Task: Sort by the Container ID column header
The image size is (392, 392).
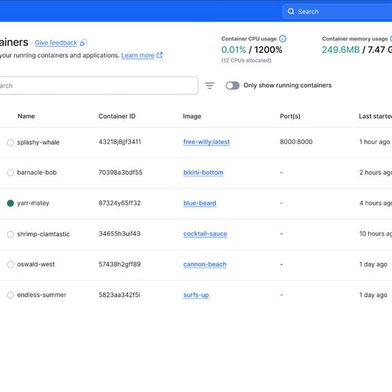Action: (x=117, y=116)
